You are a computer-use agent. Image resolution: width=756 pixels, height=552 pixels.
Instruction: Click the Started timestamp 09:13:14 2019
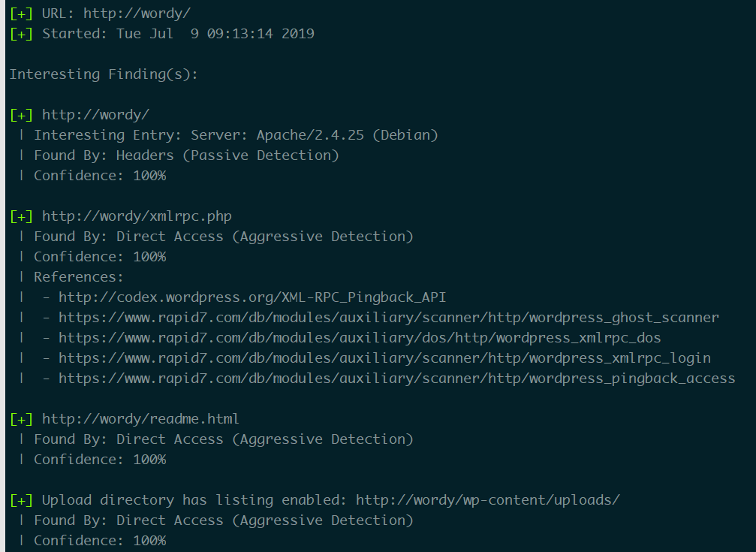261,34
